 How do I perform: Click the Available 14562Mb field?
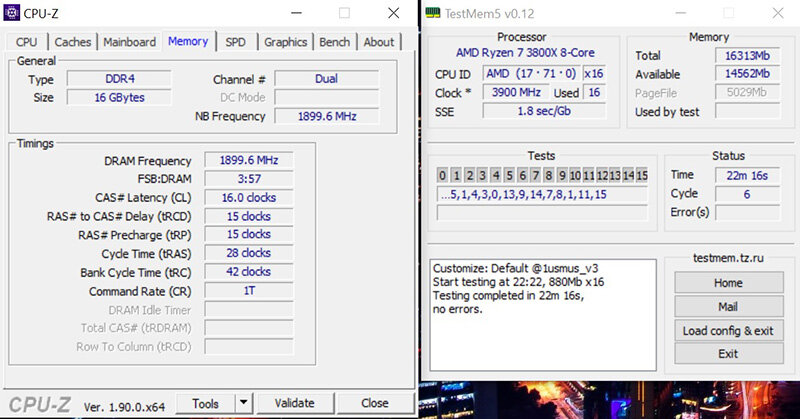(747, 73)
